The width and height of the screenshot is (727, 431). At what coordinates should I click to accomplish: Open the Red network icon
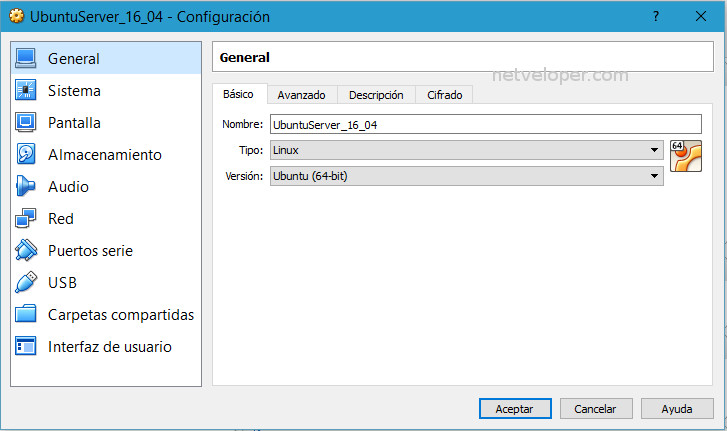click(x=26, y=218)
